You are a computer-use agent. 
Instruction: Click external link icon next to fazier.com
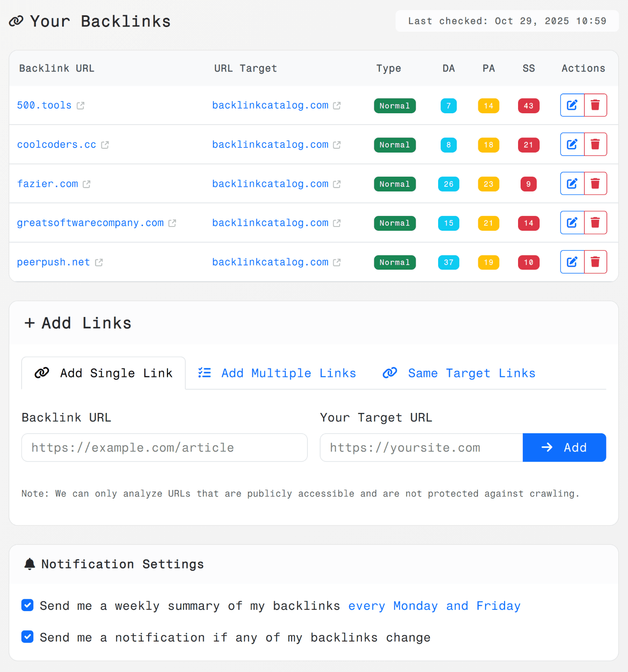point(87,184)
